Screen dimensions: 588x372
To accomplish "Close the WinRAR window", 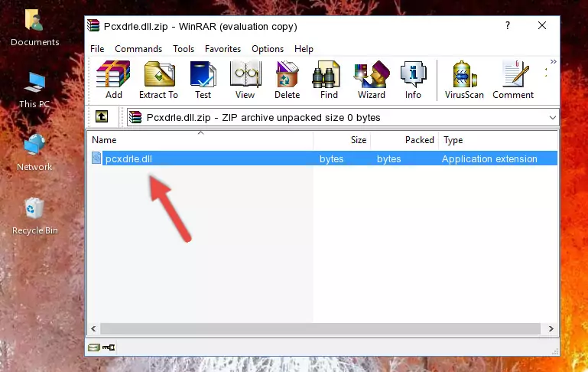I will [x=542, y=25].
